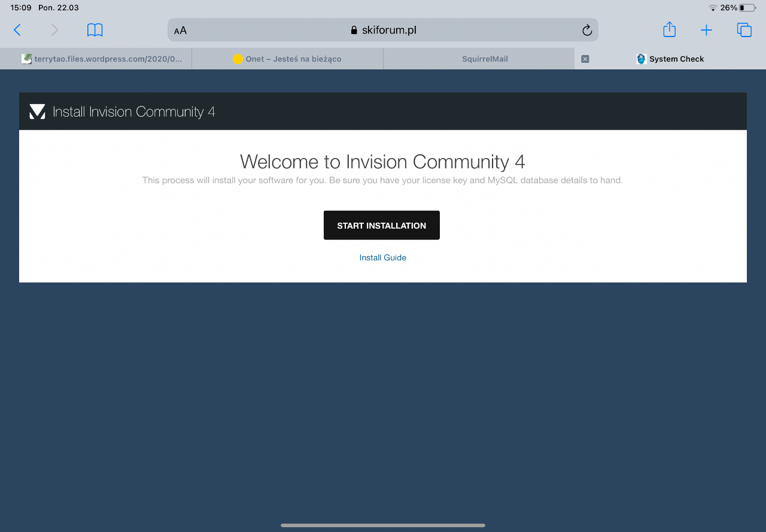Tap the skiforum.pl address bar
Viewport: 766px width, 532px height.
point(383,30)
